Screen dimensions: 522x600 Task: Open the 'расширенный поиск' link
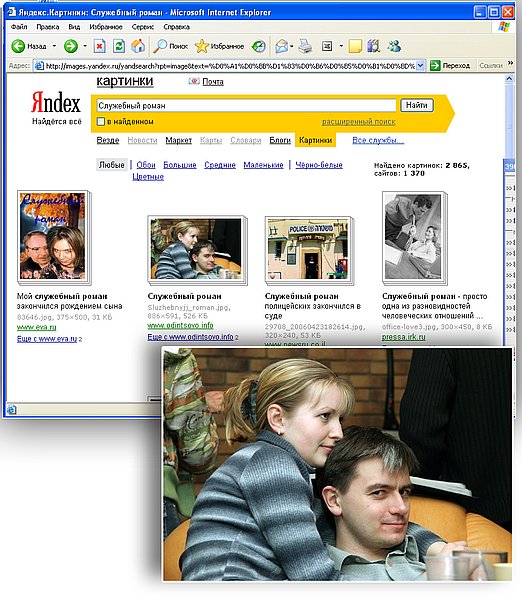pyautogui.click(x=359, y=122)
